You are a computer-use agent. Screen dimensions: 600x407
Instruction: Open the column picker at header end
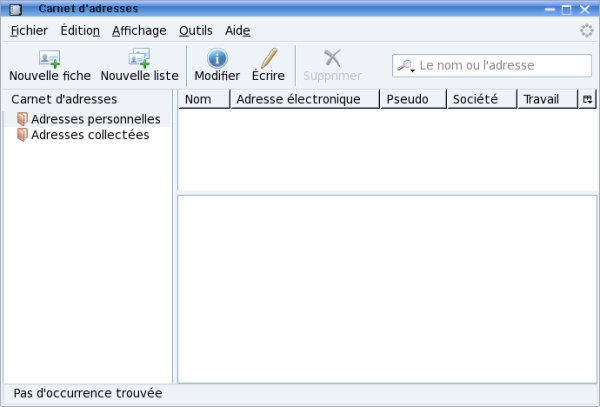[x=587, y=99]
